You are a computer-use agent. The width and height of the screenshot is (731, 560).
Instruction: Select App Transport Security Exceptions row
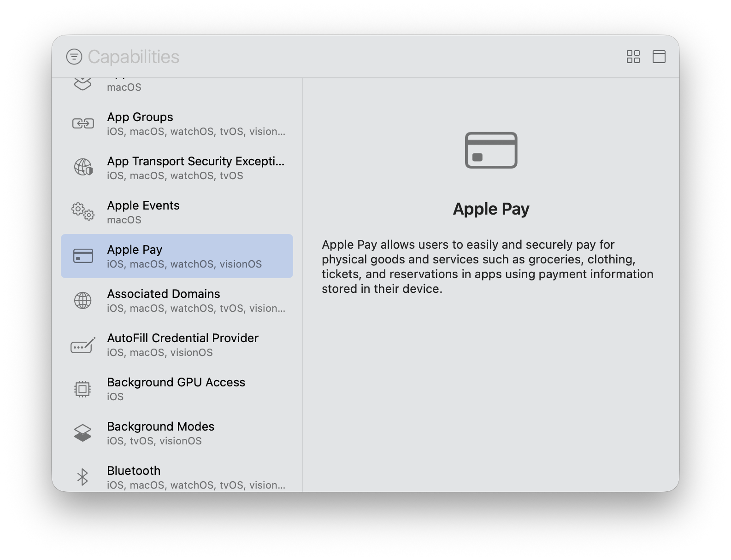[x=177, y=168]
